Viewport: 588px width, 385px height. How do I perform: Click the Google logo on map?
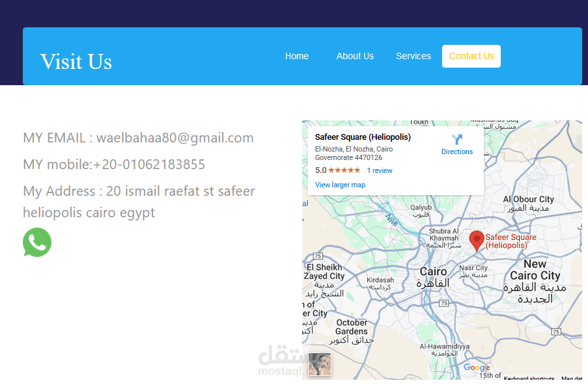477,367
